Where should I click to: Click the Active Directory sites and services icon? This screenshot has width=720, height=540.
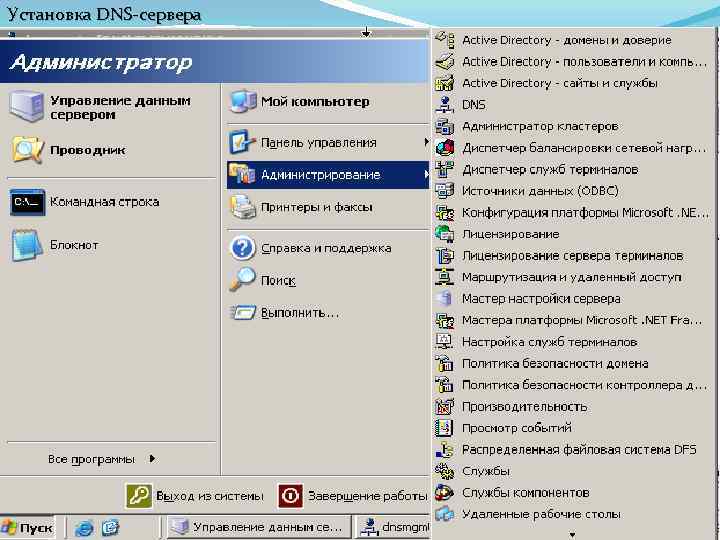click(444, 83)
